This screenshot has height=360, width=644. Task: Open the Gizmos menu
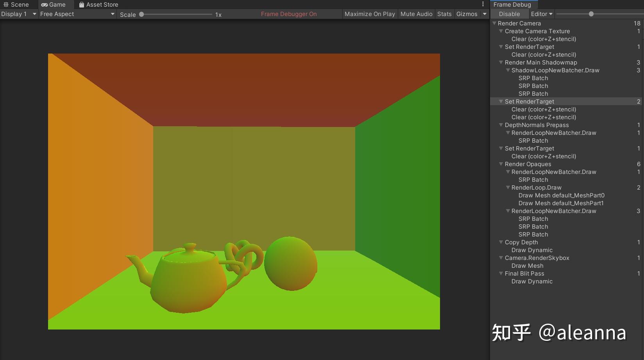coord(468,14)
